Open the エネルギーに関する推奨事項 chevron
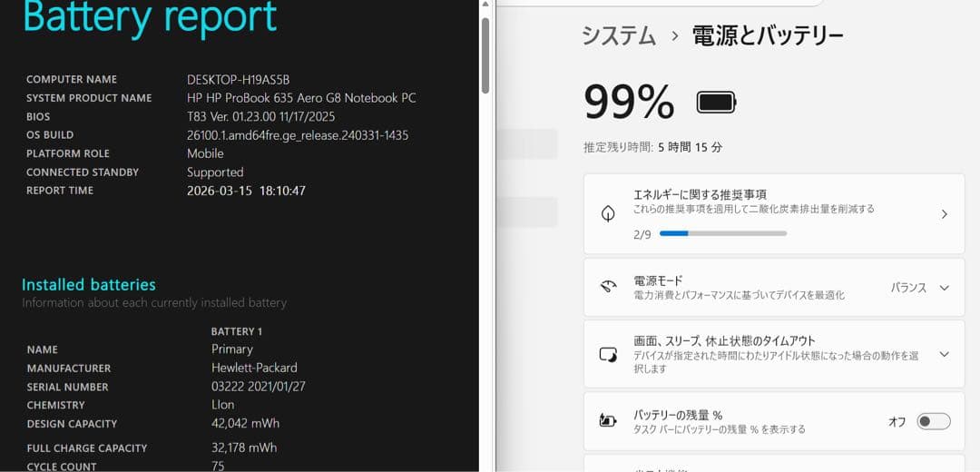The height and width of the screenshot is (472, 980). point(945,214)
